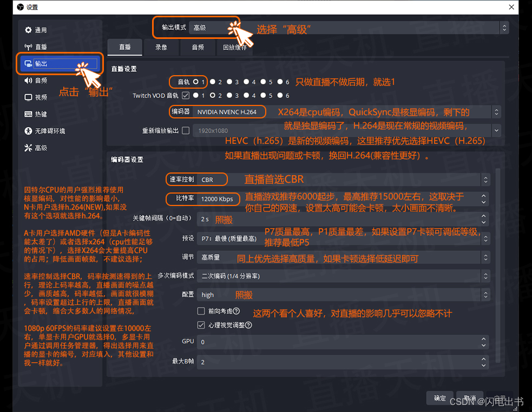Click the 关键帧间隔 2 s stepper arrows
Screen dimensions: 532x412
click(484, 219)
